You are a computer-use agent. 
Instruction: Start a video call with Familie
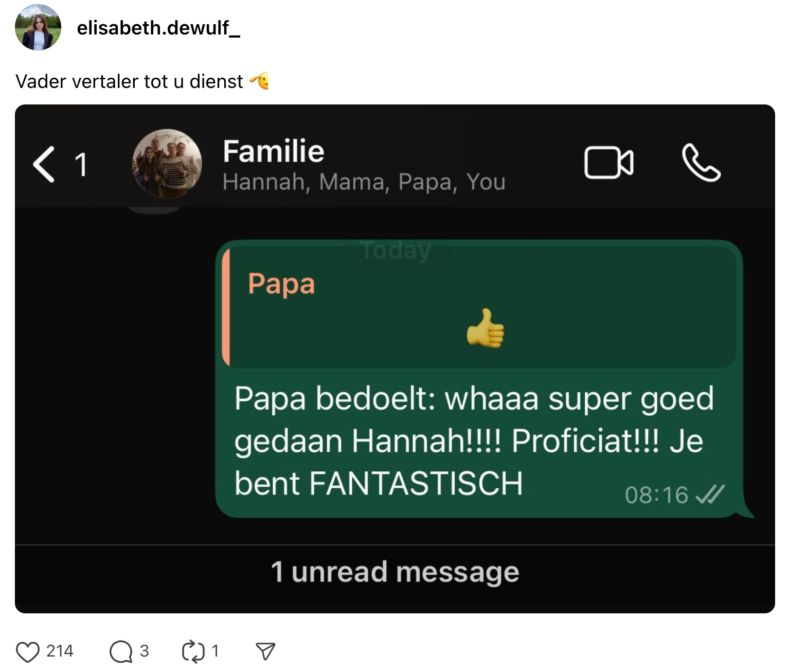(x=608, y=163)
